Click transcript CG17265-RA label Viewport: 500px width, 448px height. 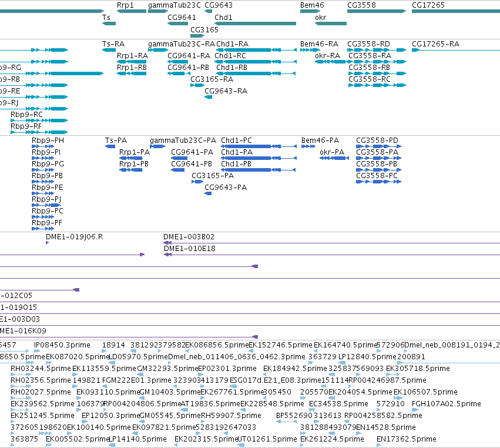(435, 44)
